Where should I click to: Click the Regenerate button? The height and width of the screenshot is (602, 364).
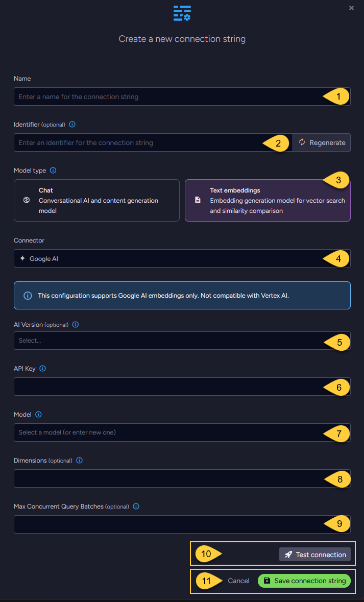pyautogui.click(x=322, y=142)
